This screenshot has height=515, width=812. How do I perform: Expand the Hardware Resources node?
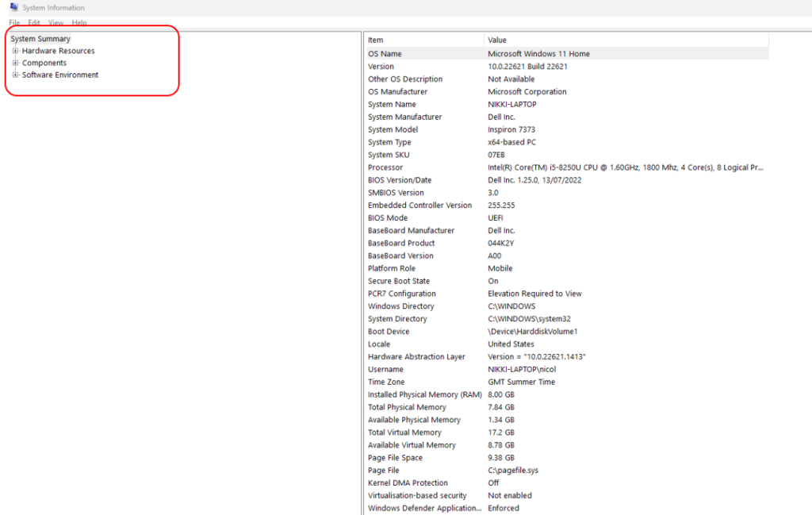point(16,51)
